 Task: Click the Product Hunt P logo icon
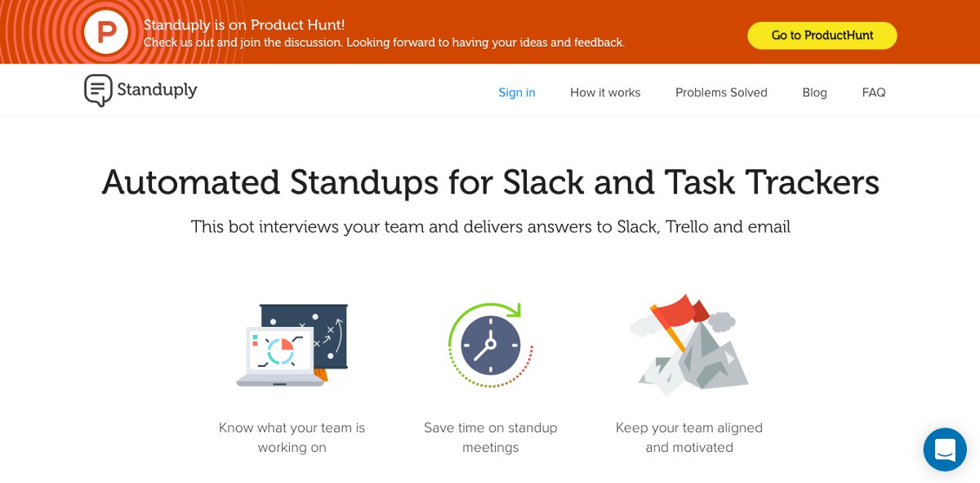[107, 33]
